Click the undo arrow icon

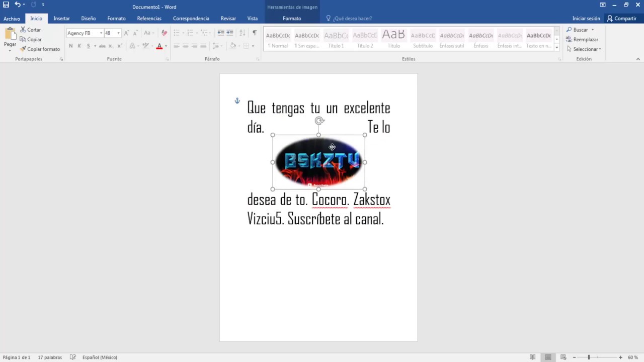(x=18, y=5)
